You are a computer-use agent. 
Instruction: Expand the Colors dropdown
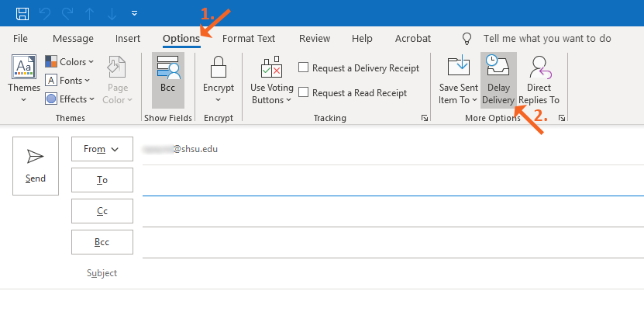tap(69, 61)
